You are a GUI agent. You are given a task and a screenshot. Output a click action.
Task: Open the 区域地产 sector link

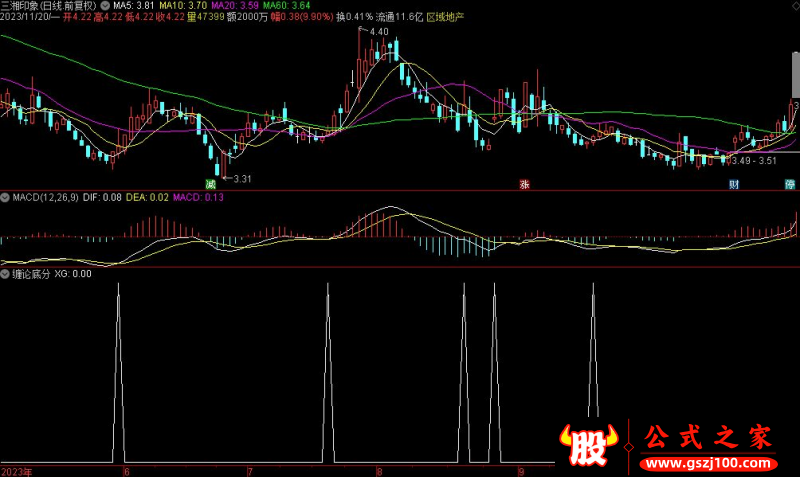click(x=446, y=17)
